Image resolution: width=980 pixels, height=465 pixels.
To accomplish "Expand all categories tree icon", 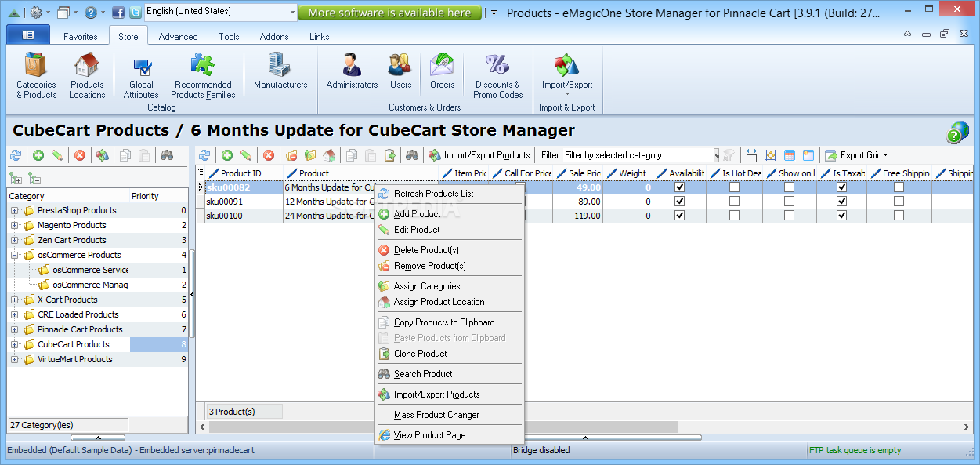I will click(16, 179).
